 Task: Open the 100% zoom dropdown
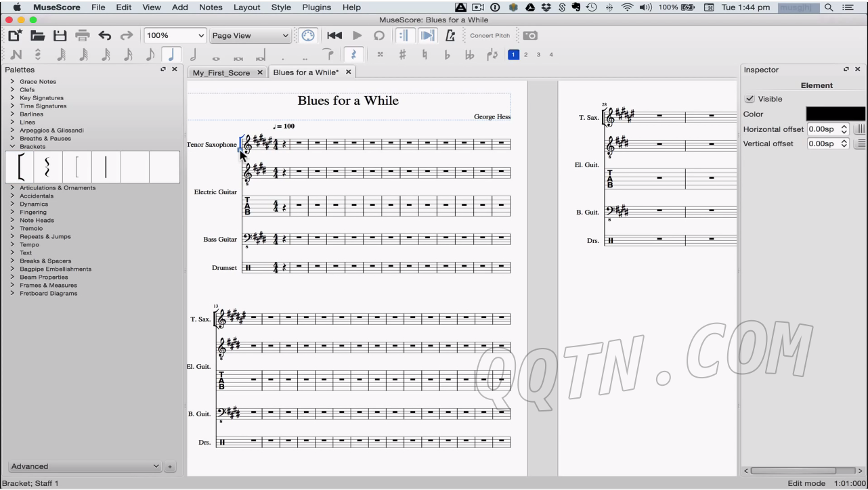175,36
